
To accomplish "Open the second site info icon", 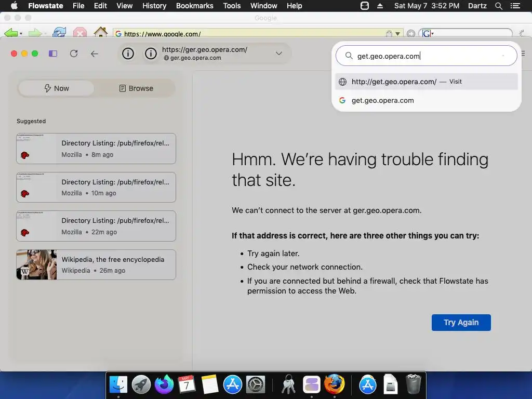I will click(151, 54).
